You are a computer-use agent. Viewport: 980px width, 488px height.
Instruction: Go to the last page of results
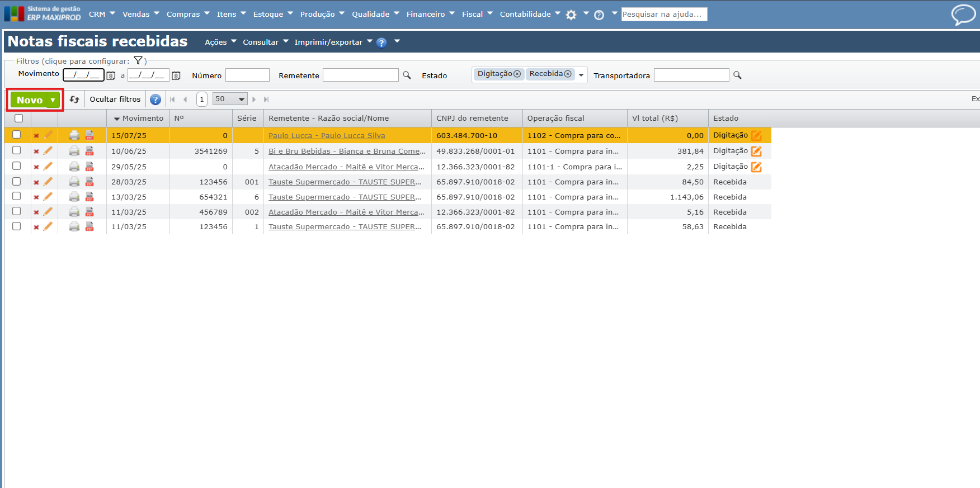click(266, 100)
